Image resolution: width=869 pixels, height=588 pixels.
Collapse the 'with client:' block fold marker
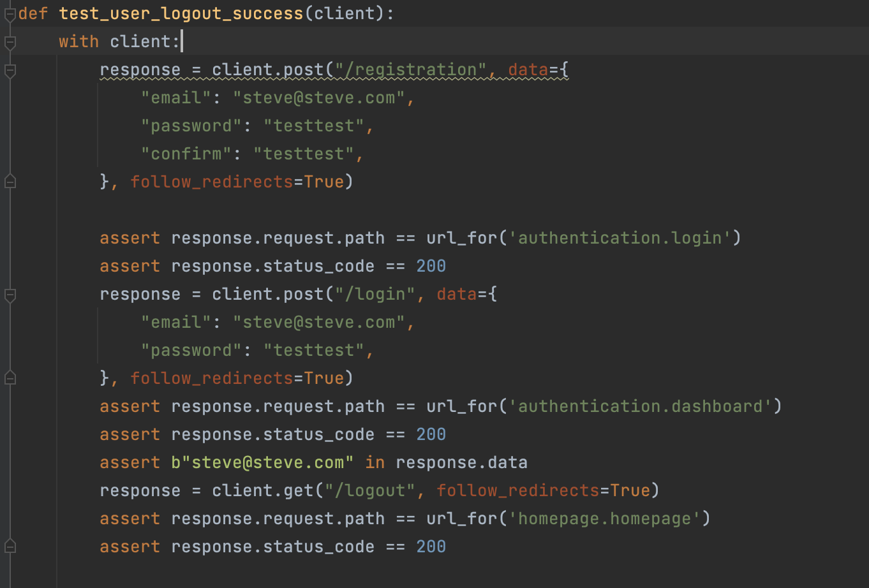point(10,43)
